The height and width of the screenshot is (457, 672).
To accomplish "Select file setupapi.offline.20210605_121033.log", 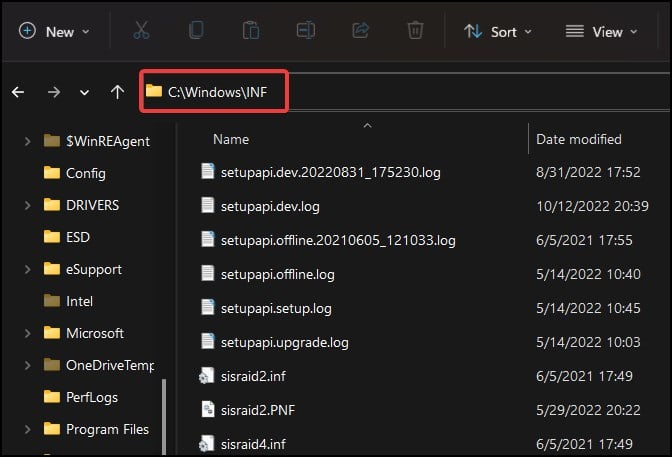I will pyautogui.click(x=338, y=241).
